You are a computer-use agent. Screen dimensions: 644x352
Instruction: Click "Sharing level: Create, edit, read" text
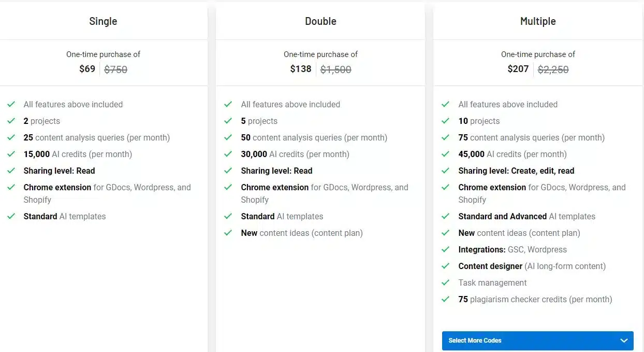516,171
